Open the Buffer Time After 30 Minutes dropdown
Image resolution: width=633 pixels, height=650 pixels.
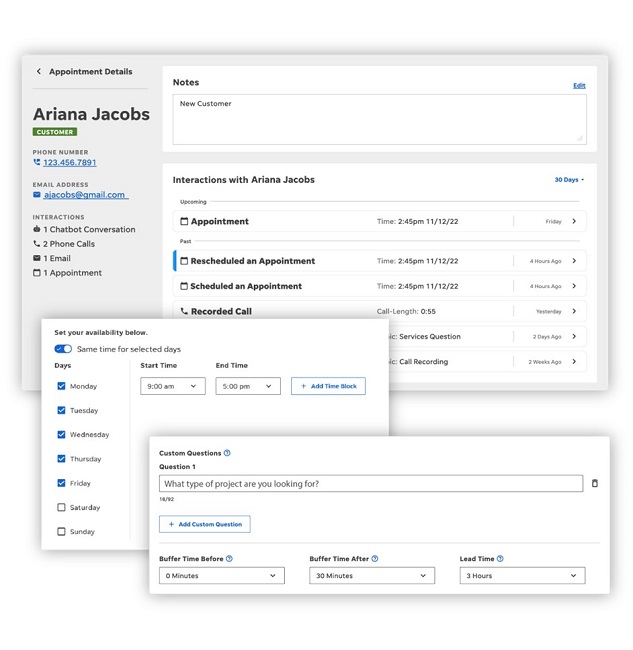pos(372,575)
